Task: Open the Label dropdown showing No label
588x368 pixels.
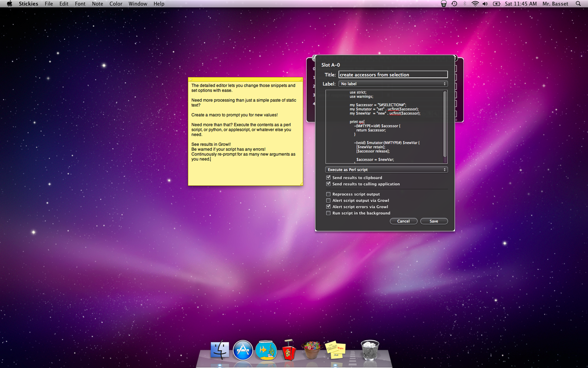Action: click(x=393, y=84)
